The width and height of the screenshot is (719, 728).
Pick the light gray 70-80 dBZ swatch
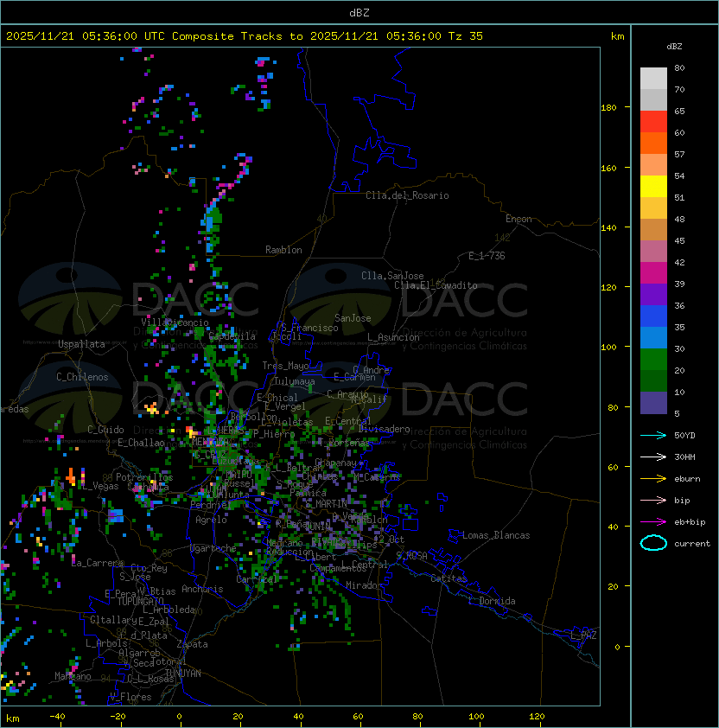[x=653, y=78]
